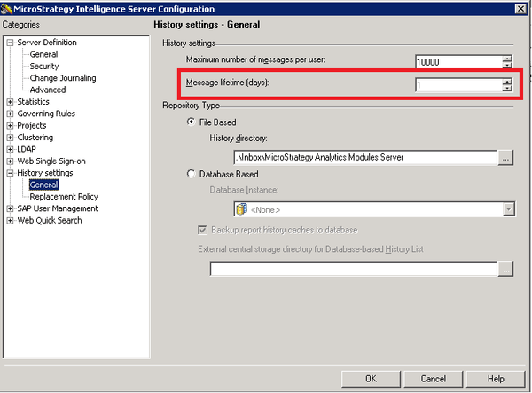Screen dimensions: 532x393
Task: Increase Message lifetime days value
Action: 507,82
